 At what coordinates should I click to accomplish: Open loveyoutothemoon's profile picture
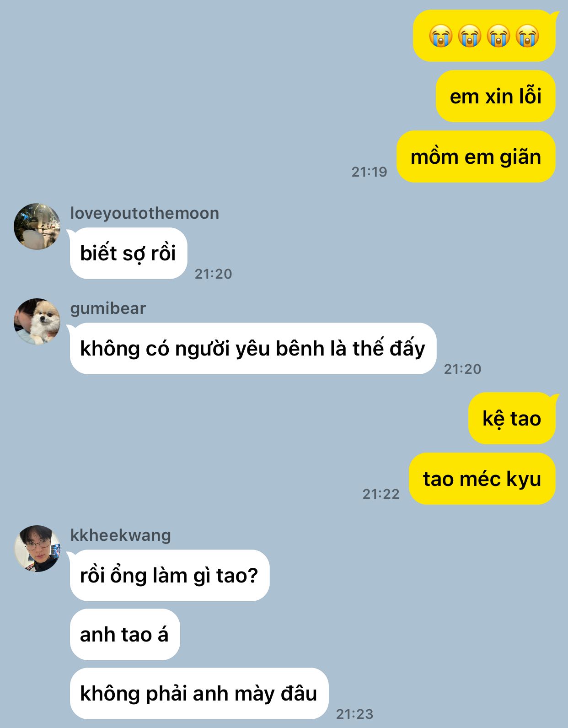pyautogui.click(x=37, y=226)
